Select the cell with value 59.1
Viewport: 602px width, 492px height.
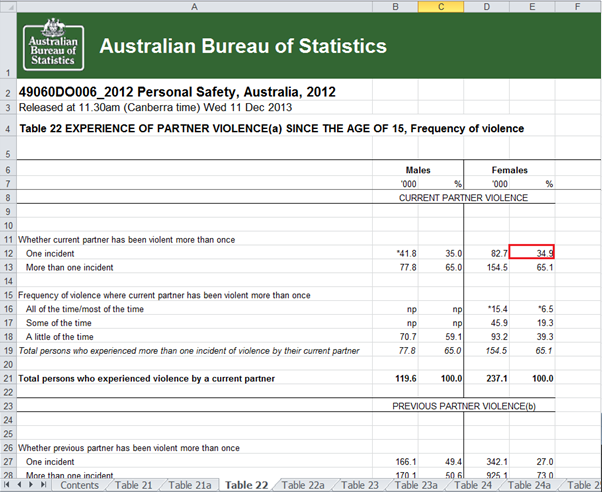pos(441,337)
